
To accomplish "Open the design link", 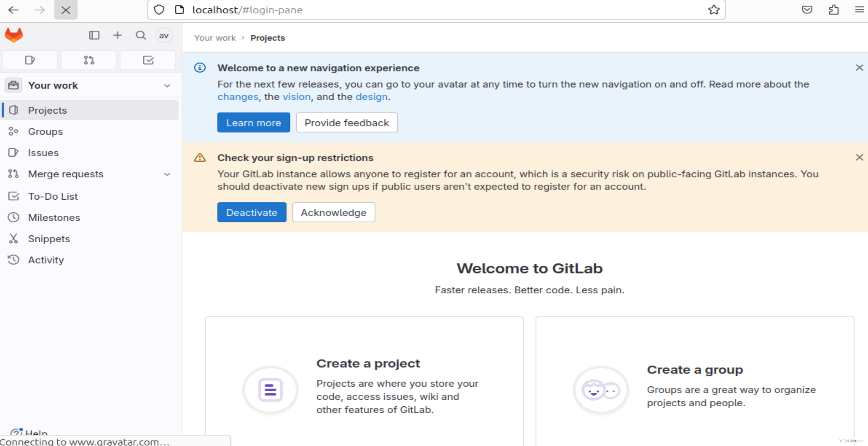I will coord(371,97).
